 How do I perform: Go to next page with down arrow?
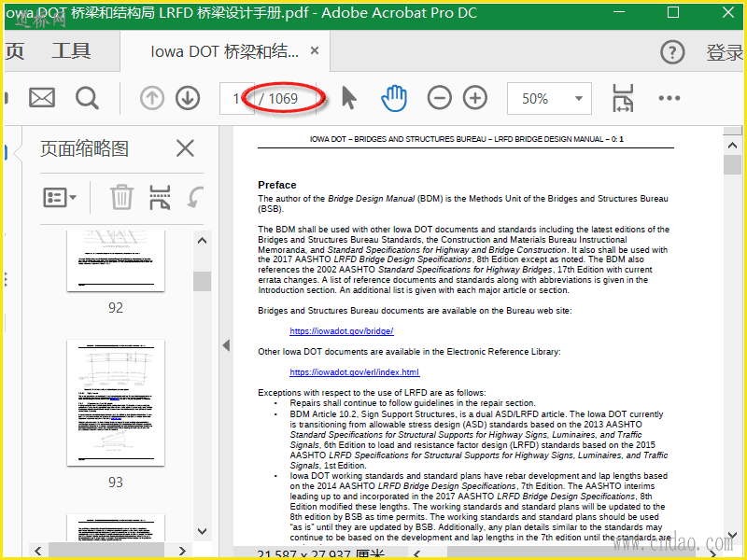point(188,99)
